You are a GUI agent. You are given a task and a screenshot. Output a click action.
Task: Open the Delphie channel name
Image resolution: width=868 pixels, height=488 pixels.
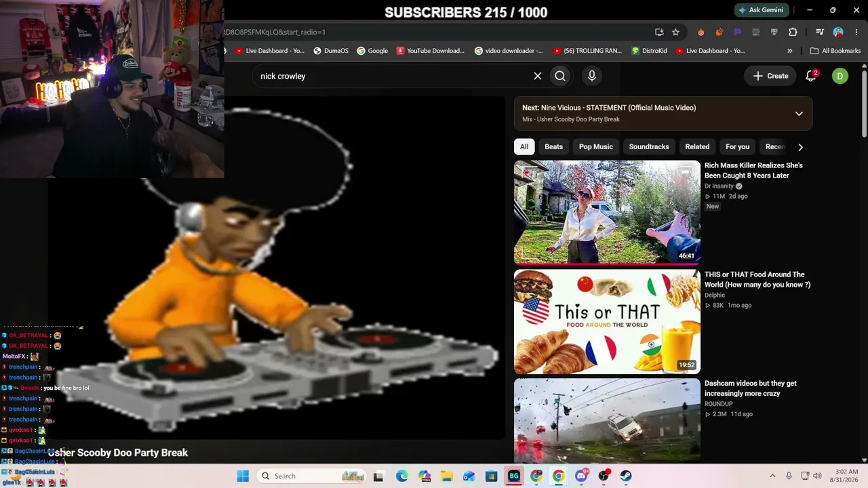[715, 296]
